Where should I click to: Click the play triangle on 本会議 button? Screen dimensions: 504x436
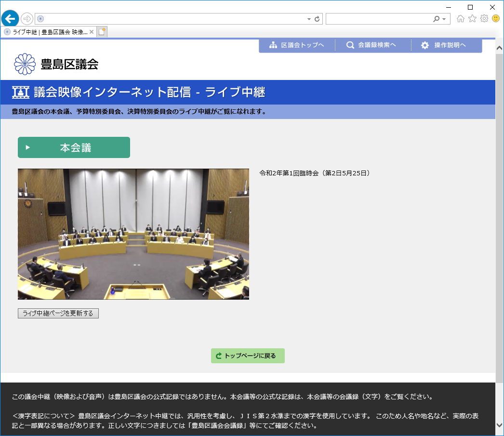pos(27,147)
